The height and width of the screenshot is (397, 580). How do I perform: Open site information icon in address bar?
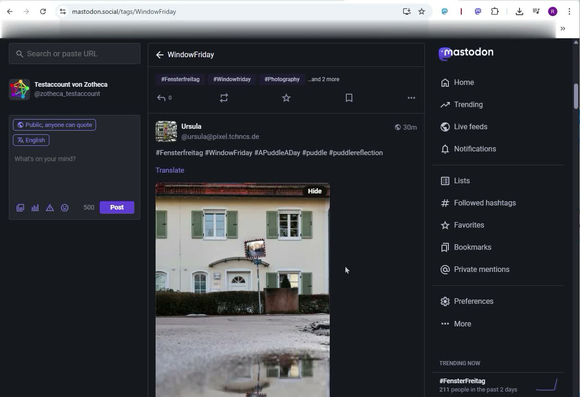[x=63, y=11]
